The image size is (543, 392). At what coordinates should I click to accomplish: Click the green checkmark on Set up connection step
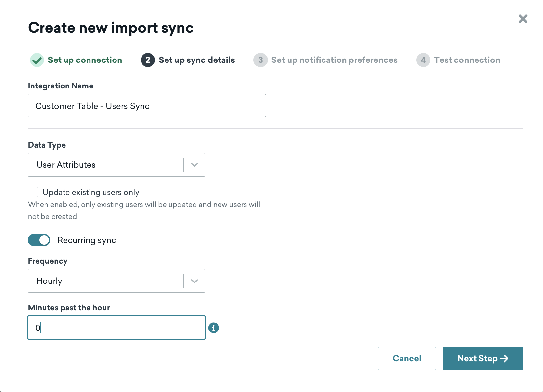point(37,60)
